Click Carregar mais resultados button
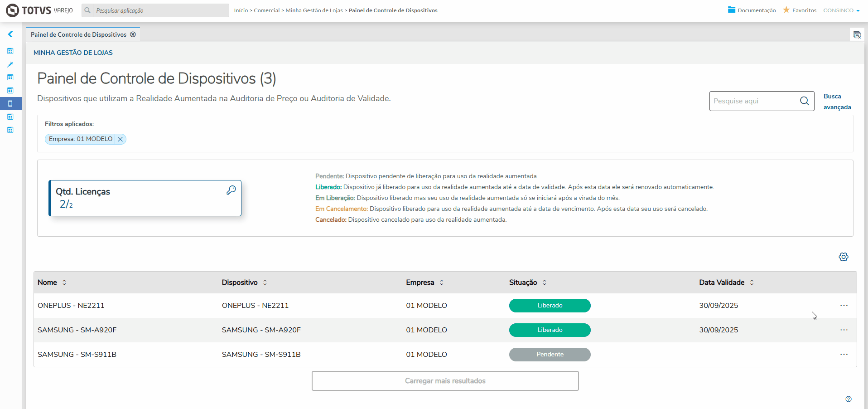 445,381
